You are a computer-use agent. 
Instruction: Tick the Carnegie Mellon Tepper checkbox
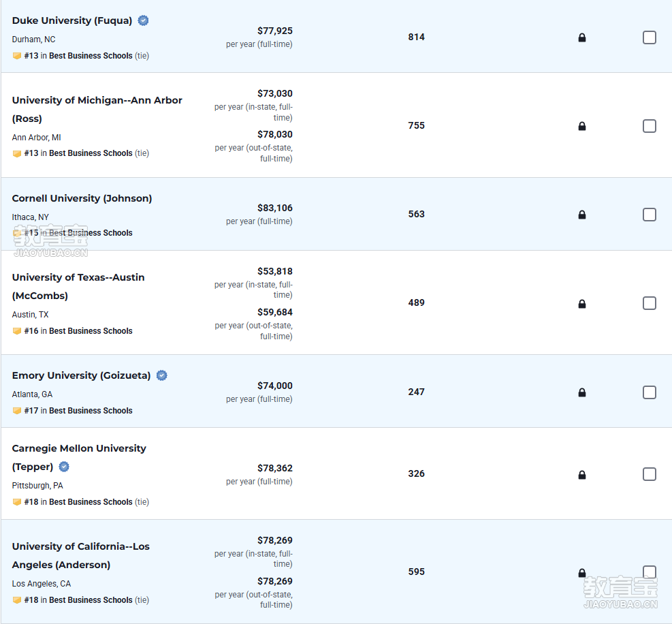(x=649, y=474)
